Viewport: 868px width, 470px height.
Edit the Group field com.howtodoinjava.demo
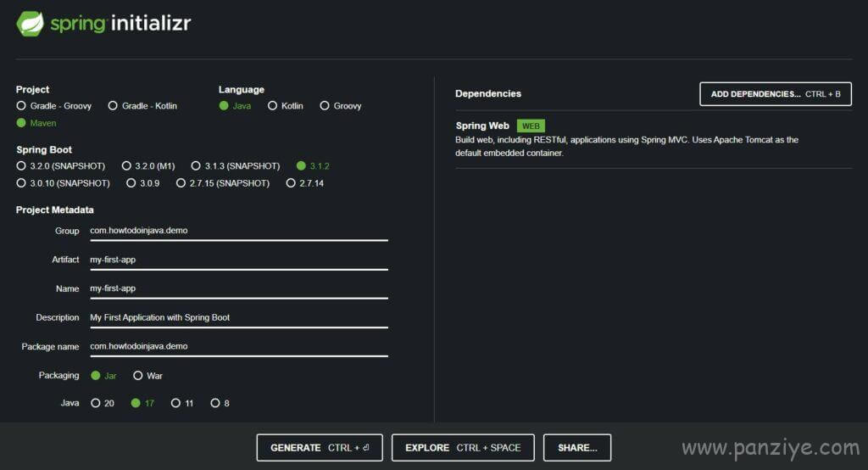[238, 231]
